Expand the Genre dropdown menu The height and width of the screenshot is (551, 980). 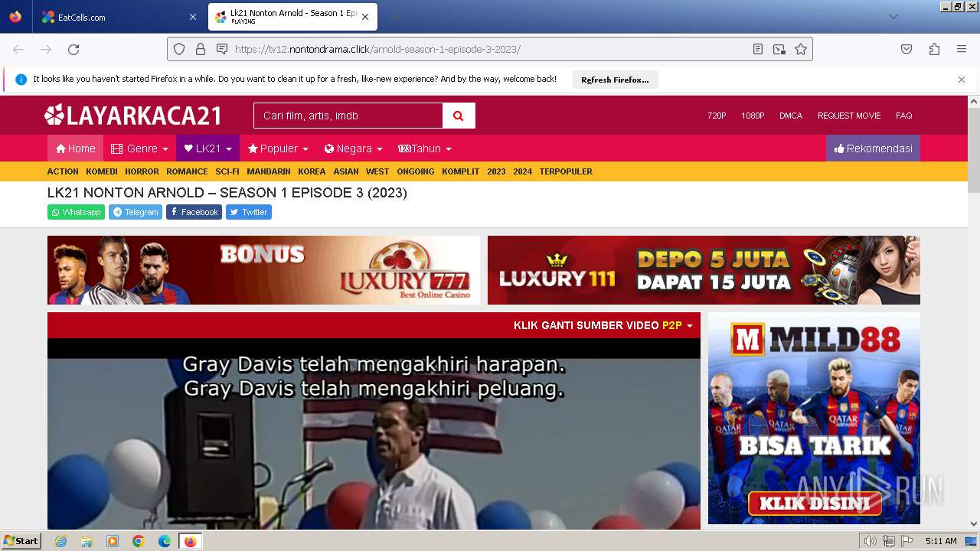coord(139,148)
